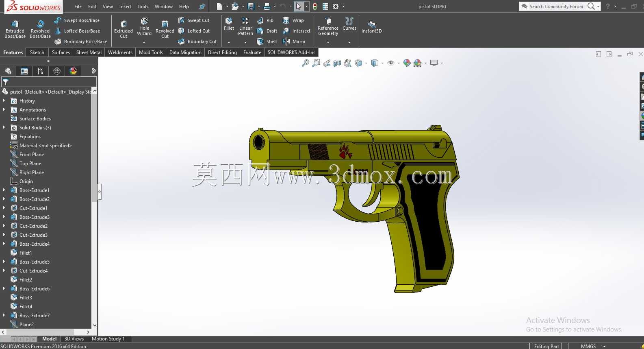Click the Rebuild traffic light icon
The height and width of the screenshot is (349, 644).
[314, 7]
